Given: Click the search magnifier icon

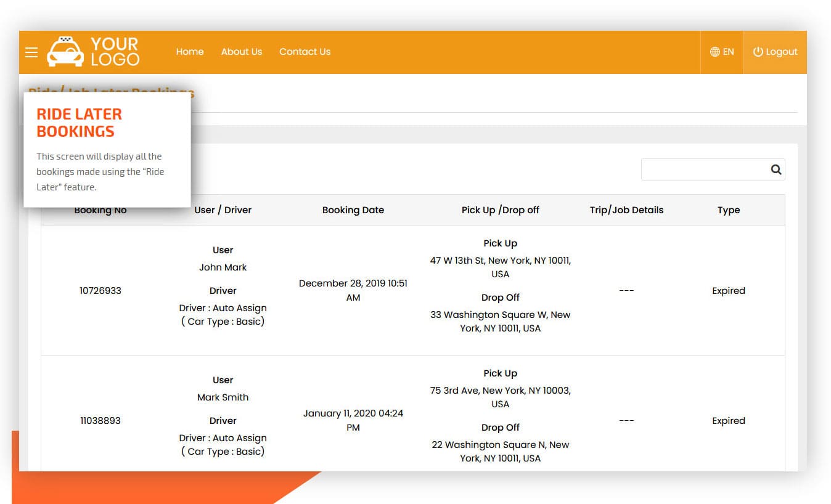Looking at the screenshot, I should point(776,169).
